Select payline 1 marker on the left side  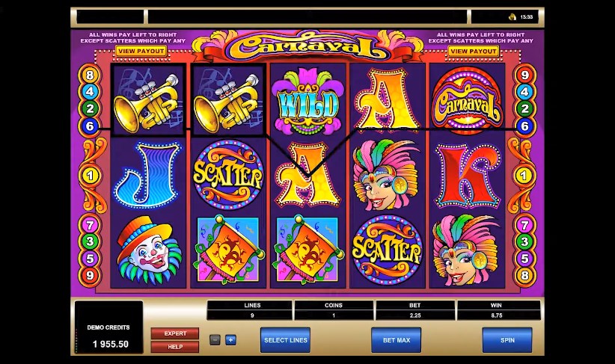coord(91,175)
